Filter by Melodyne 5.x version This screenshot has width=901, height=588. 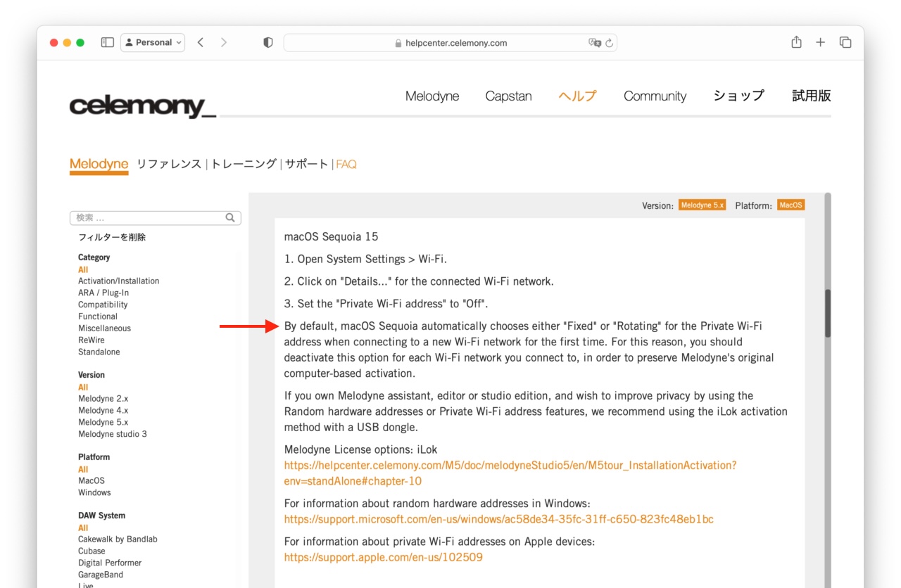[103, 423]
